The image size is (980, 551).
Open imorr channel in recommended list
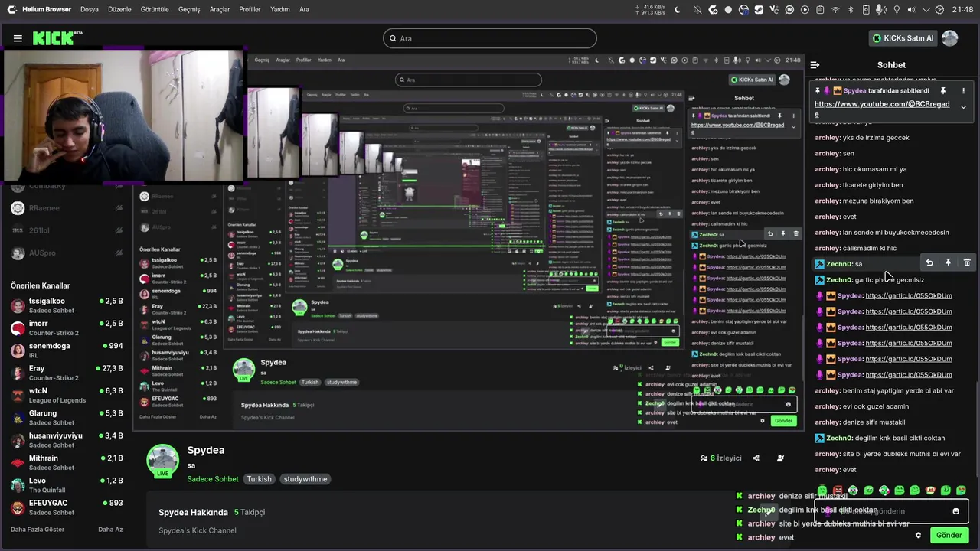coord(67,328)
